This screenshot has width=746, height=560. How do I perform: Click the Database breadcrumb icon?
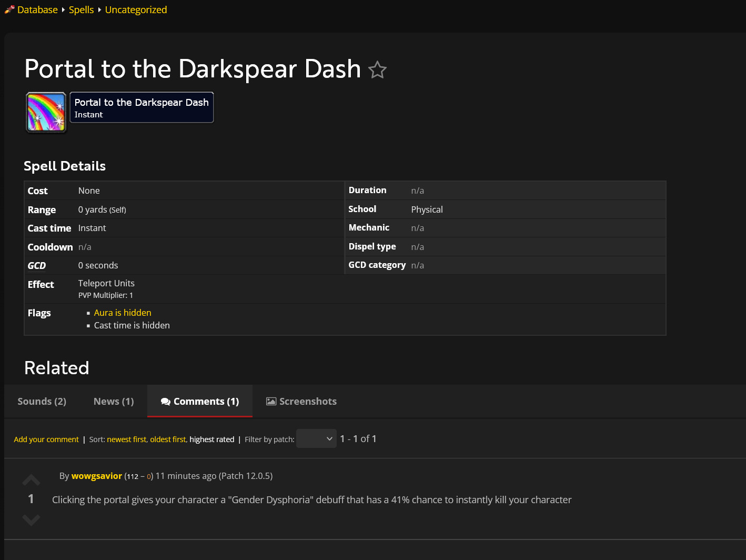pyautogui.click(x=9, y=9)
